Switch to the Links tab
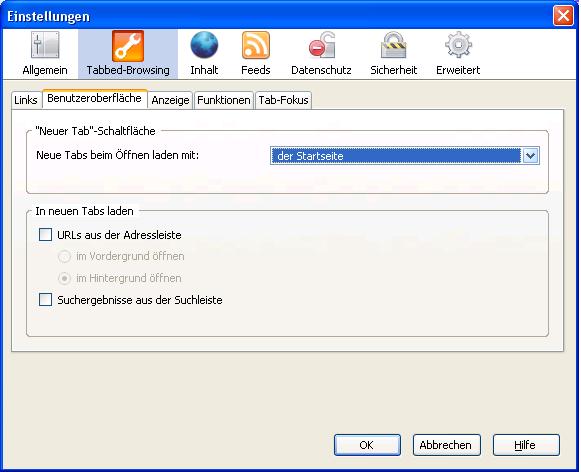The height and width of the screenshot is (472, 581). [x=26, y=100]
